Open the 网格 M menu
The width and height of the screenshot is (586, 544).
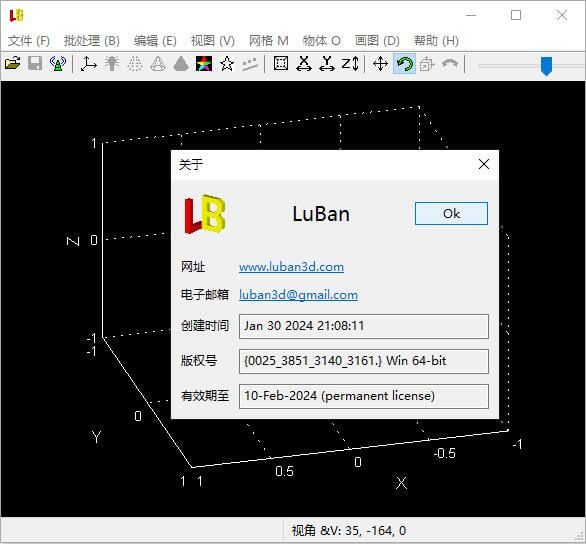(269, 40)
